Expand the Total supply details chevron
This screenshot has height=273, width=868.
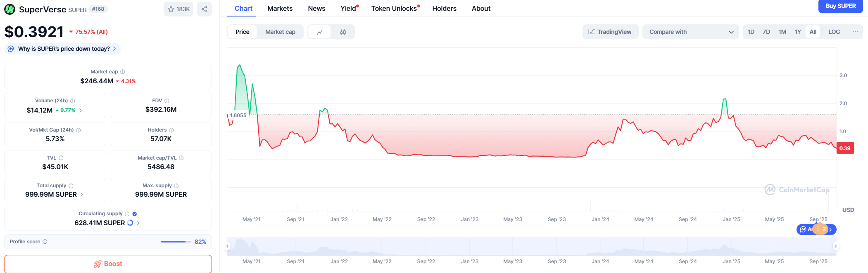82,195
